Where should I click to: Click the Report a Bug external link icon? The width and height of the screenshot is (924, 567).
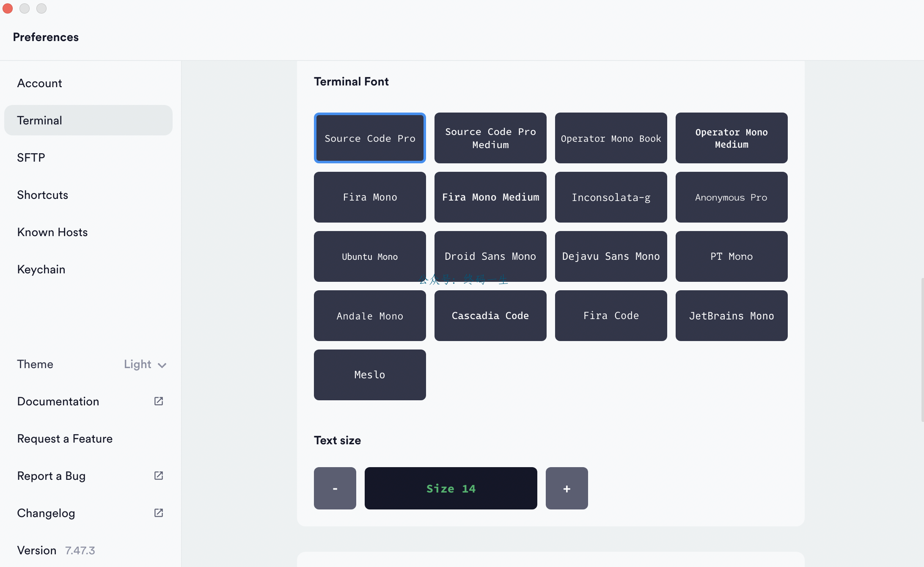pyautogui.click(x=159, y=476)
